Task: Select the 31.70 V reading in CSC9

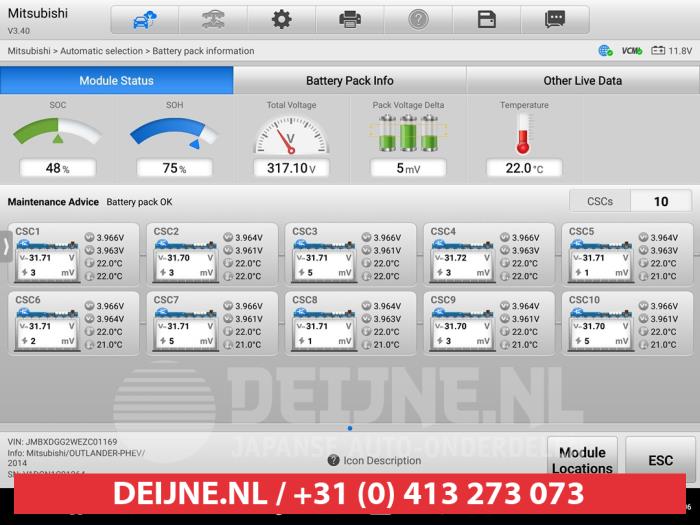Action: 455,326
